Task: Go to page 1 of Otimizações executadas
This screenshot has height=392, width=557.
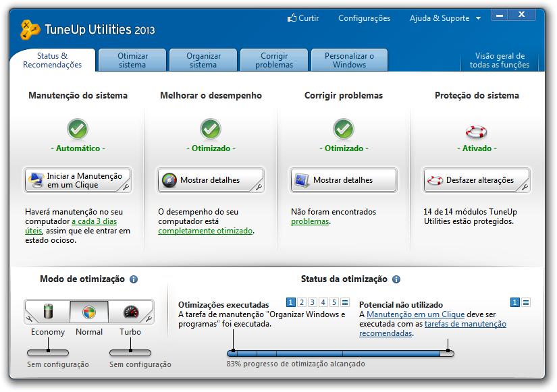Action: pyautogui.click(x=290, y=302)
